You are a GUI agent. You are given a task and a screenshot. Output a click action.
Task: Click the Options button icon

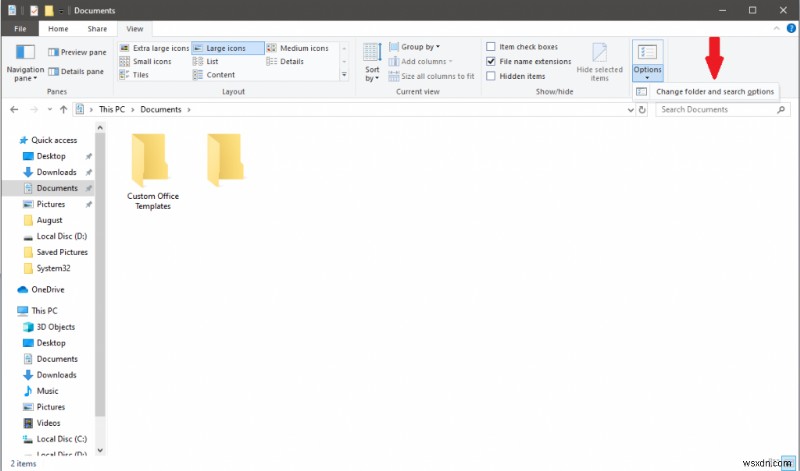pos(647,53)
